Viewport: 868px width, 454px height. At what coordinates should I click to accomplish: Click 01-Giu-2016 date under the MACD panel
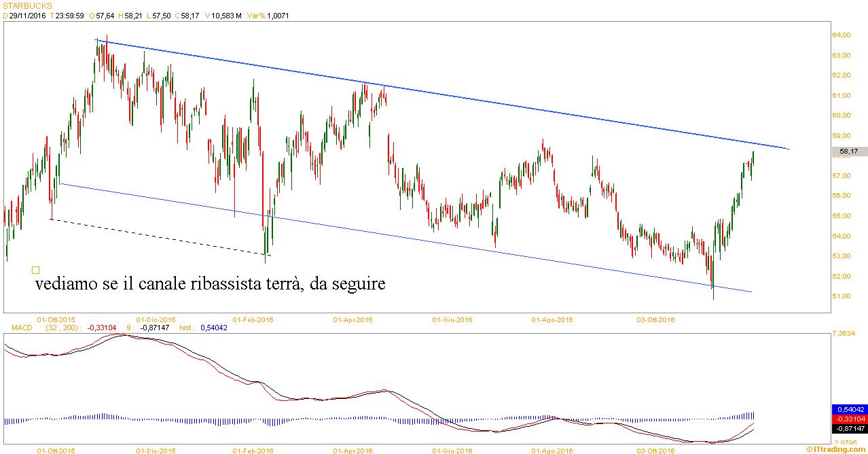tap(452, 450)
